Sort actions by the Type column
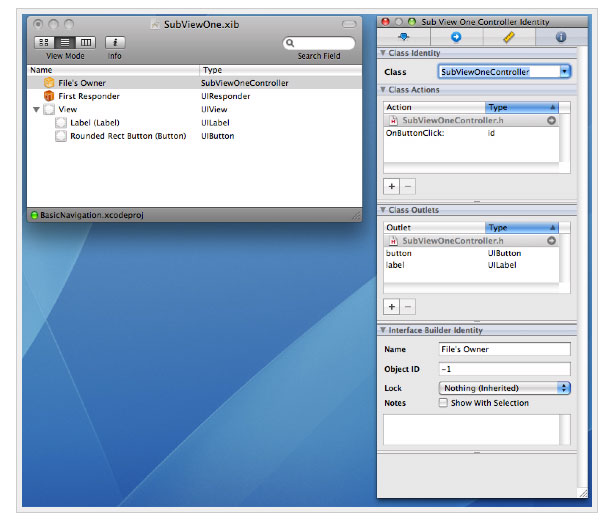 click(522, 107)
